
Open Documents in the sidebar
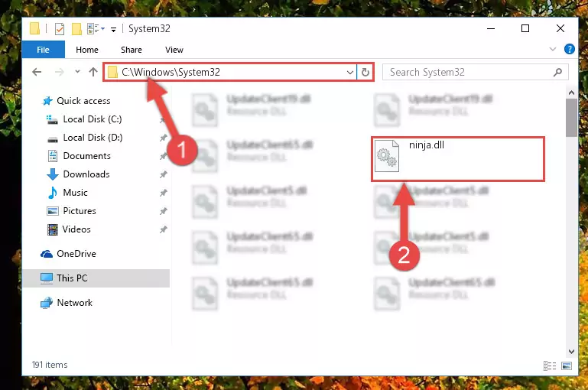pos(86,156)
